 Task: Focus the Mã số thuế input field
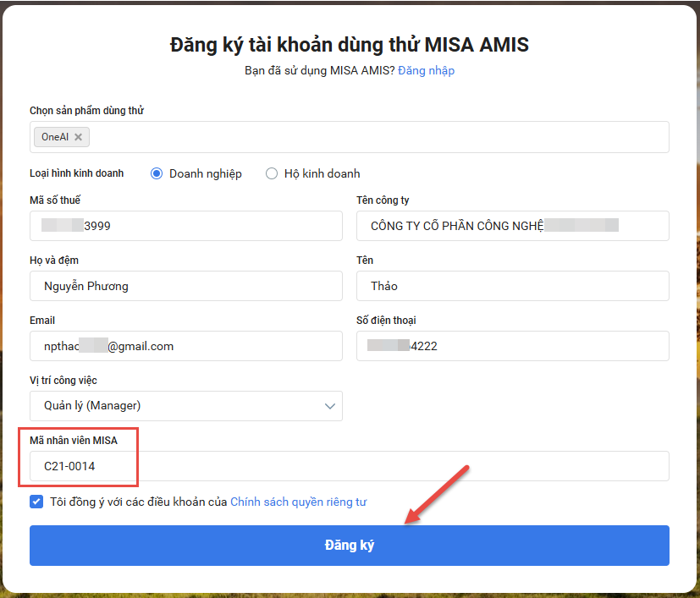click(186, 226)
